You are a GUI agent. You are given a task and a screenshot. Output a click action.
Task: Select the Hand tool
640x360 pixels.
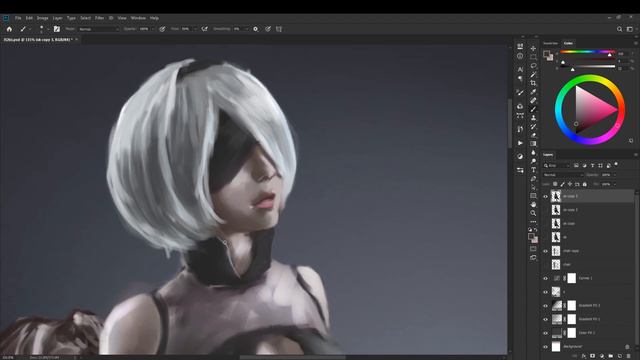click(x=533, y=204)
